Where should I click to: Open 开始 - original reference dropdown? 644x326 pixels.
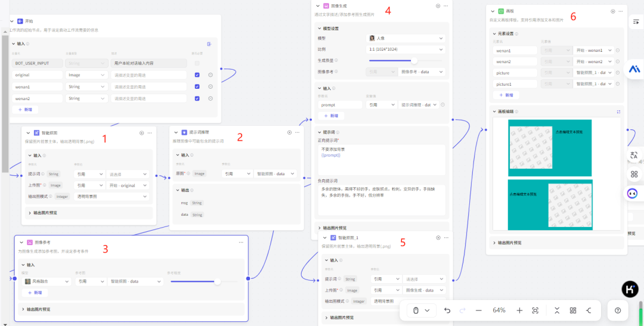(128, 185)
